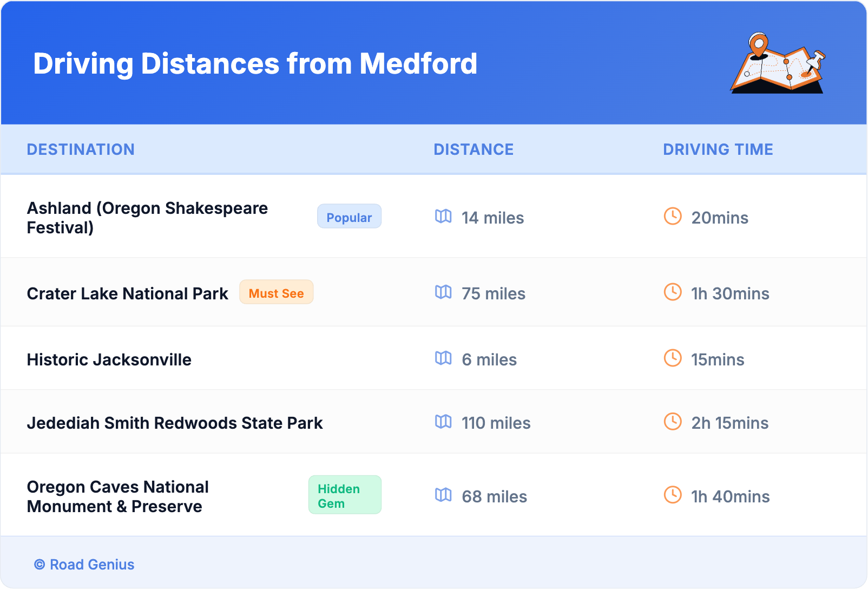
Task: Click the map illustration with location pin
Action: point(778,63)
